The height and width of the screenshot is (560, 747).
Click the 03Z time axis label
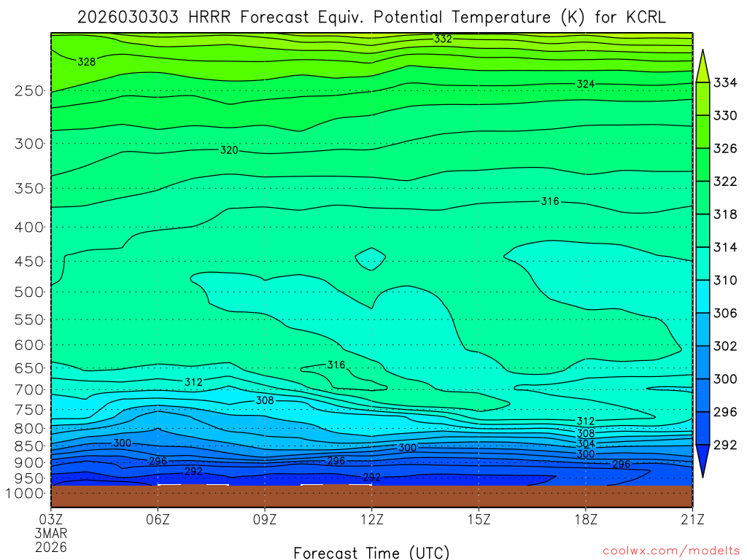[x=50, y=519]
